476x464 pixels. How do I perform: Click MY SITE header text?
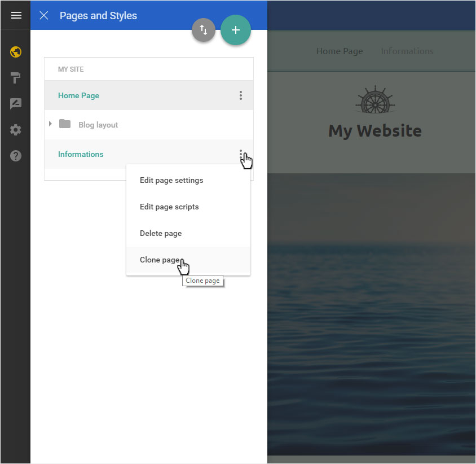pos(70,69)
